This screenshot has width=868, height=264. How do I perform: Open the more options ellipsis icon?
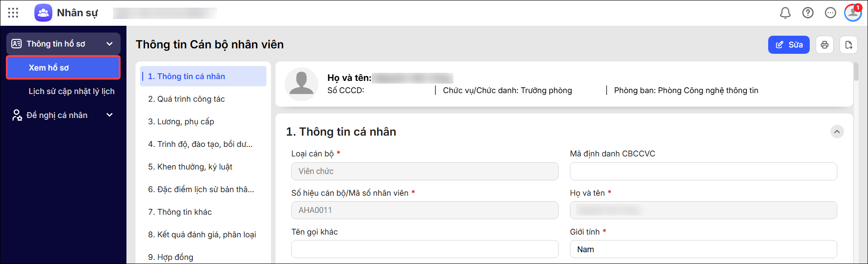coord(831,13)
